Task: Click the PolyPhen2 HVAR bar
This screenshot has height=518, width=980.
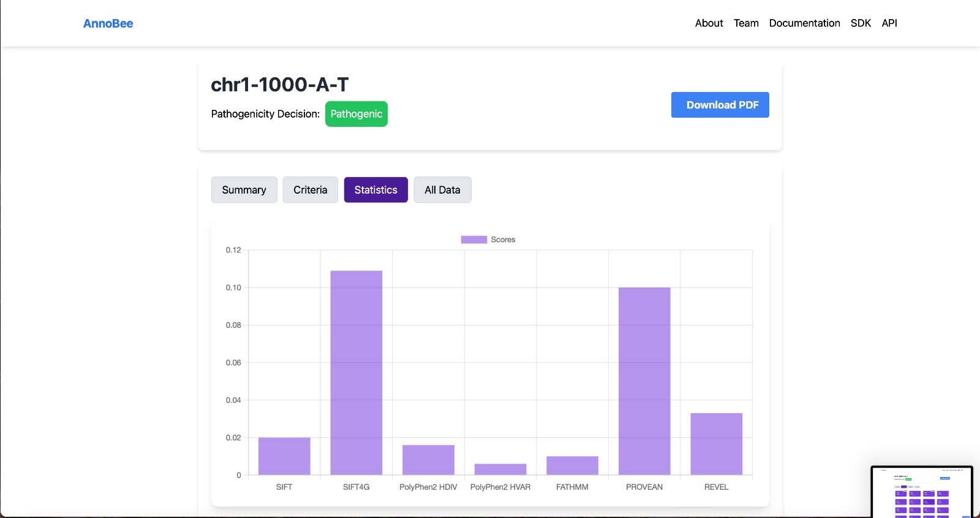Action: tap(500, 470)
